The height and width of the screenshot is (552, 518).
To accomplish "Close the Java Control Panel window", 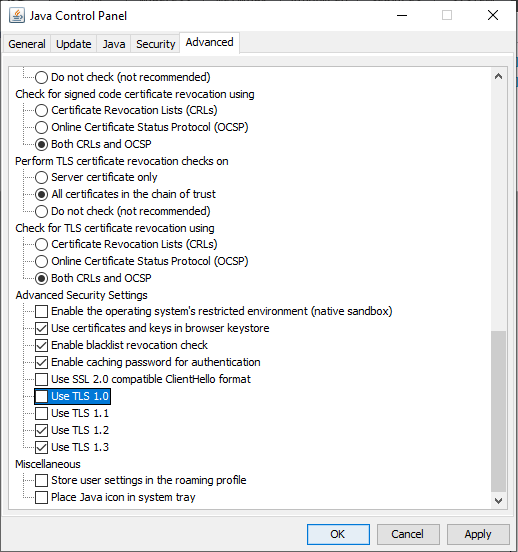I will click(493, 15).
